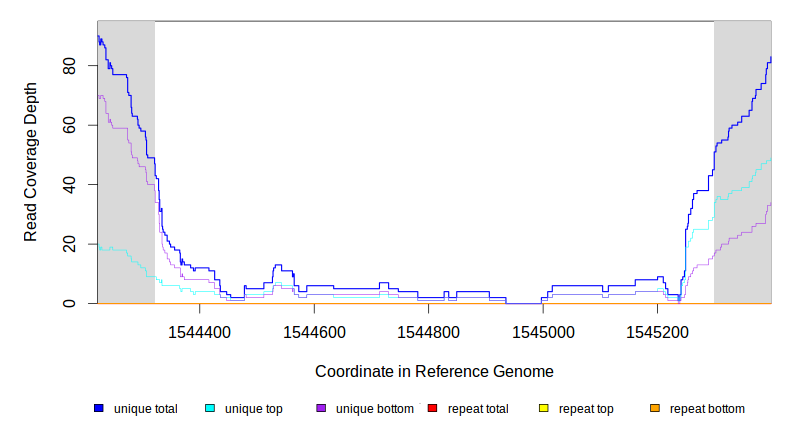
Task: Click the 'Coordinate in Reference Genome' x-axis title
Action: [434, 371]
